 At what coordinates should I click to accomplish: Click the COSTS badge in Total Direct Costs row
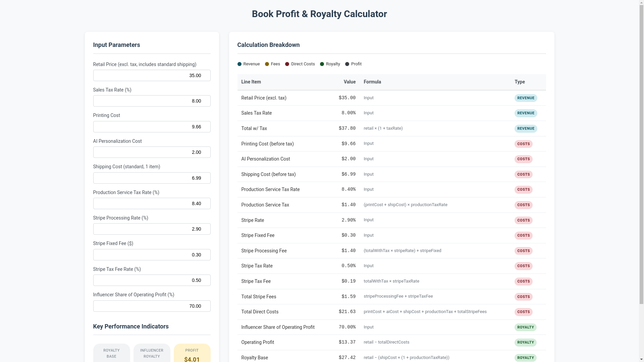coord(523,312)
